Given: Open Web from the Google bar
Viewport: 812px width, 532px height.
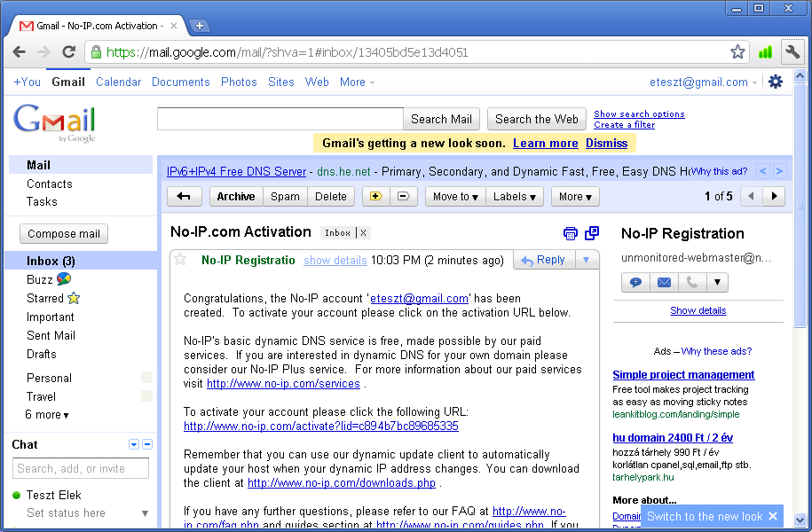Looking at the screenshot, I should [x=317, y=82].
